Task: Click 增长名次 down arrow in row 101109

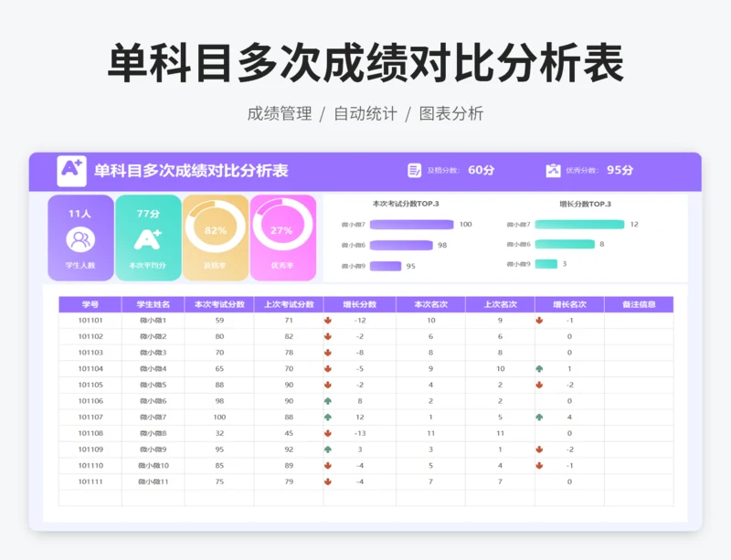Action: click(x=539, y=449)
